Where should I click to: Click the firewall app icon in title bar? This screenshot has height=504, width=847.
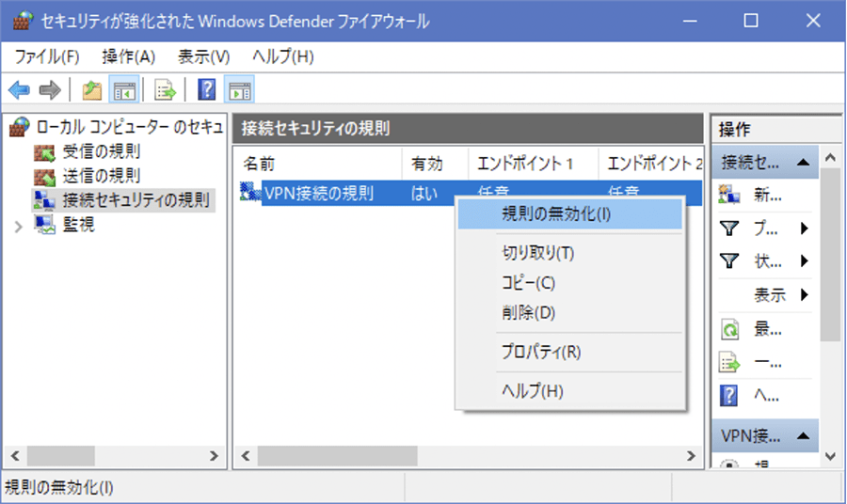23,21
